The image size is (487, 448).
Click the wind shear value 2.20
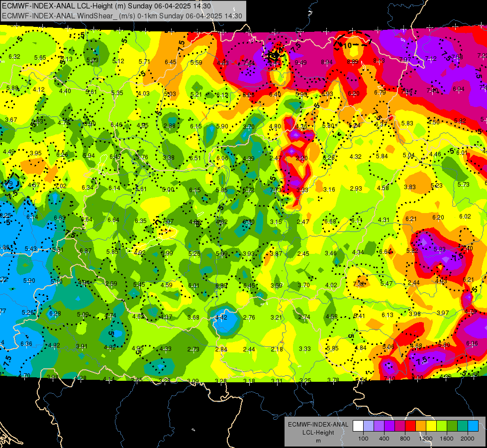click(x=301, y=158)
